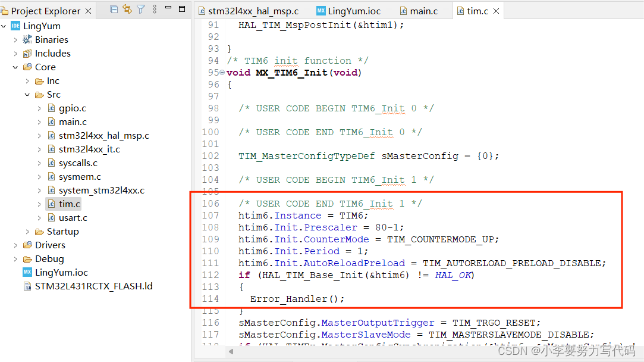This screenshot has width=644, height=362.
Task: Click the editor's horizontal scrollbar arrow
Action: coord(231,352)
